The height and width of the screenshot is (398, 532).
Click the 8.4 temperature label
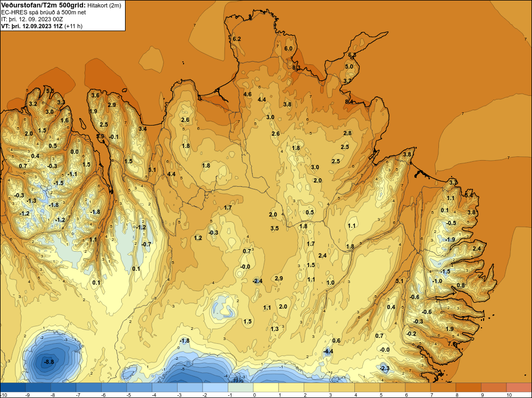349,102
